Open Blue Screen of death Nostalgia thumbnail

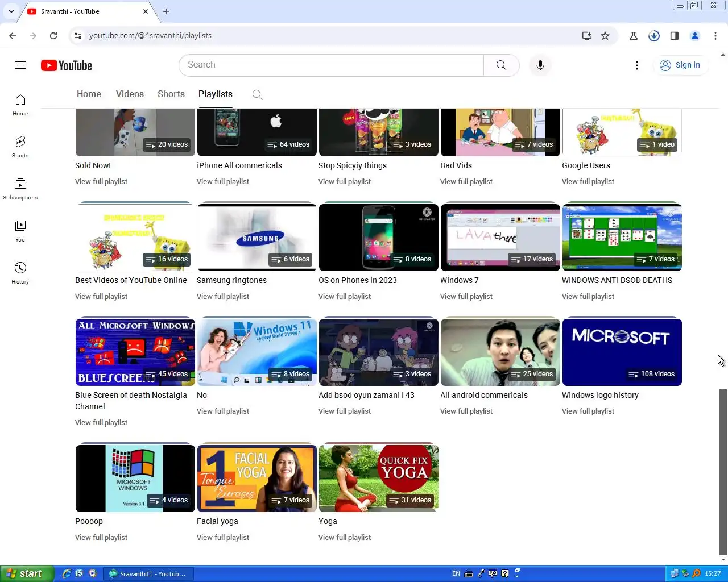pos(135,352)
